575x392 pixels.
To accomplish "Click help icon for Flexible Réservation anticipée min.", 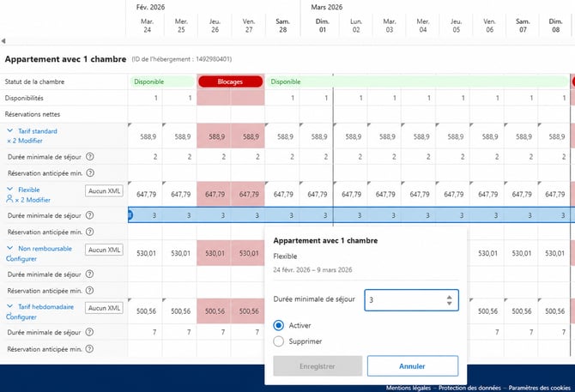I will pos(89,232).
